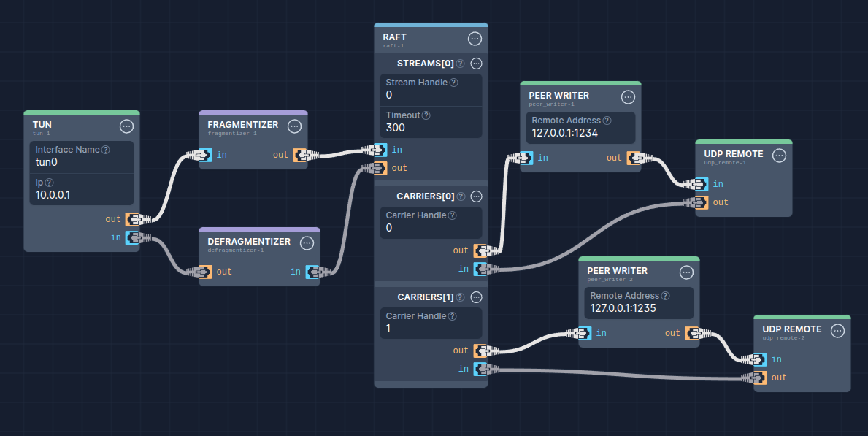This screenshot has height=436, width=868.
Task: Click the Stream Handle help icon
Action: click(454, 83)
